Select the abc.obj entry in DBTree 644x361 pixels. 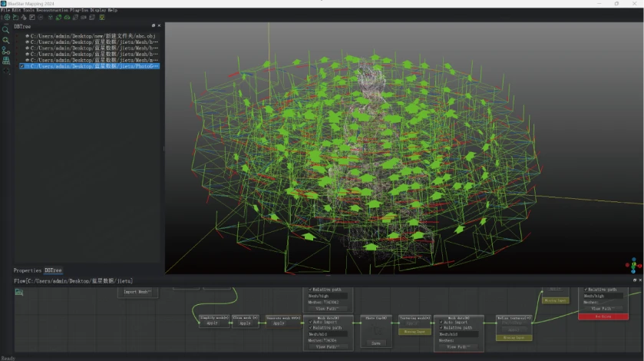pyautogui.click(x=92, y=36)
